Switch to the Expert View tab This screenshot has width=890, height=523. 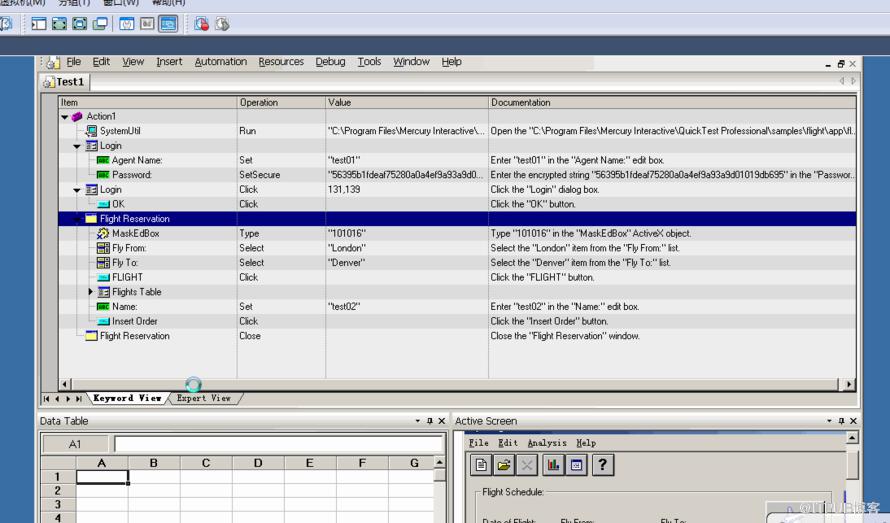click(204, 398)
